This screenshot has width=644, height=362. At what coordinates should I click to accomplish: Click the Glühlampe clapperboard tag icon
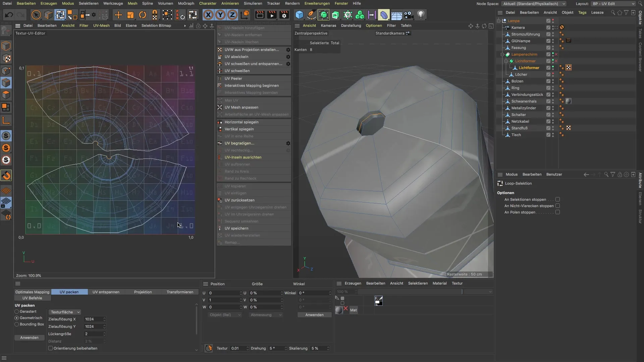point(569,41)
